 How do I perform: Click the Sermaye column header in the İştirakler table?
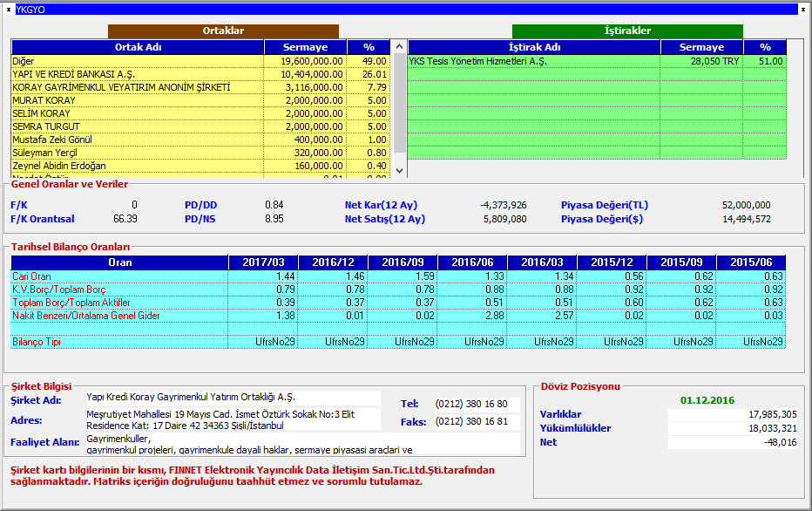click(701, 47)
